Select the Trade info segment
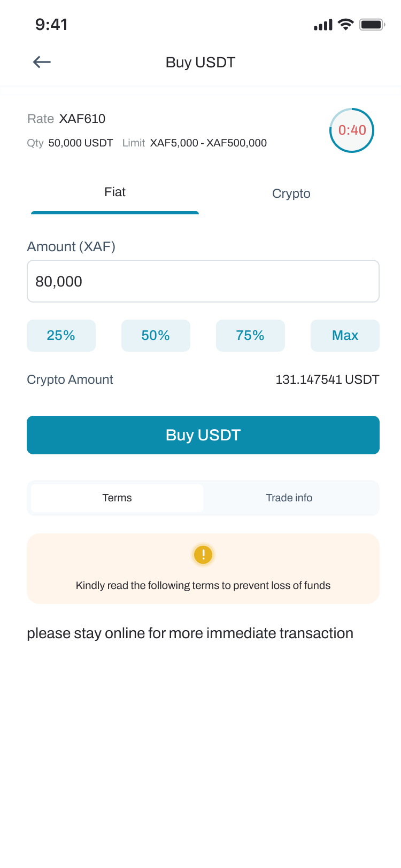This screenshot has height=868, width=401. 289,498
